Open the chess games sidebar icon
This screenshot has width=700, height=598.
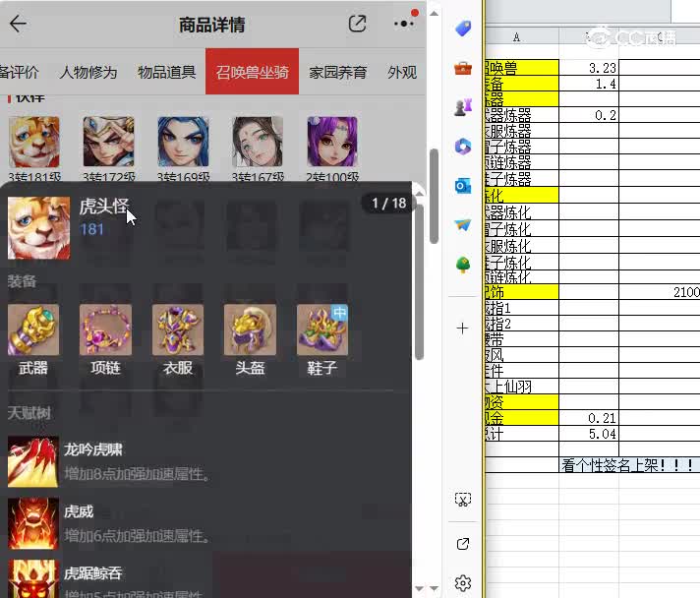pyautogui.click(x=463, y=107)
